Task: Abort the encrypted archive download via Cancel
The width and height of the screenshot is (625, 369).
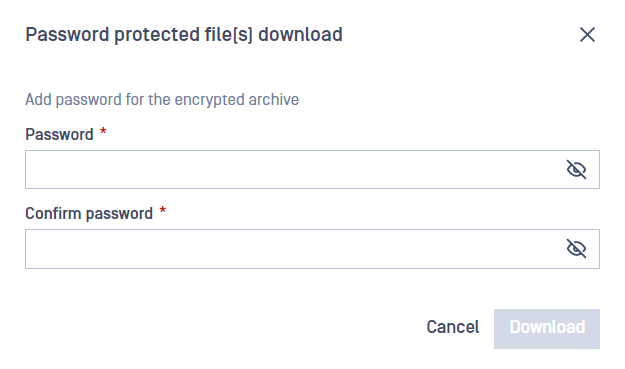Action: coord(452,327)
